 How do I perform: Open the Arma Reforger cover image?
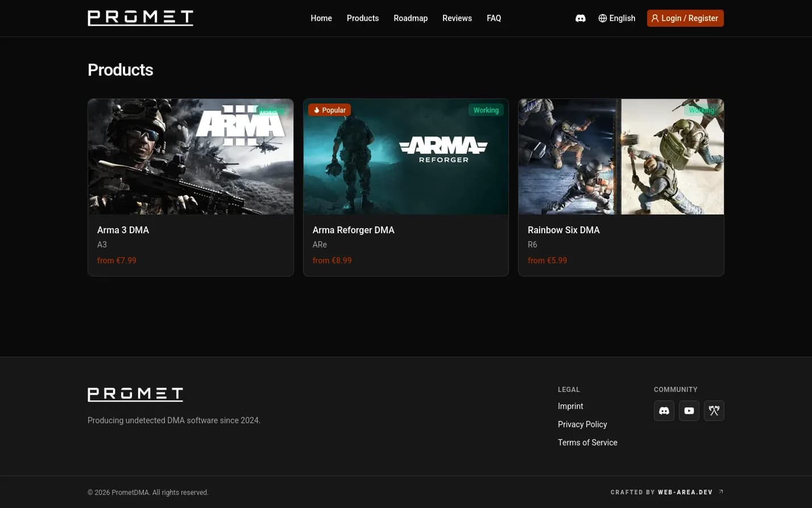[406, 157]
